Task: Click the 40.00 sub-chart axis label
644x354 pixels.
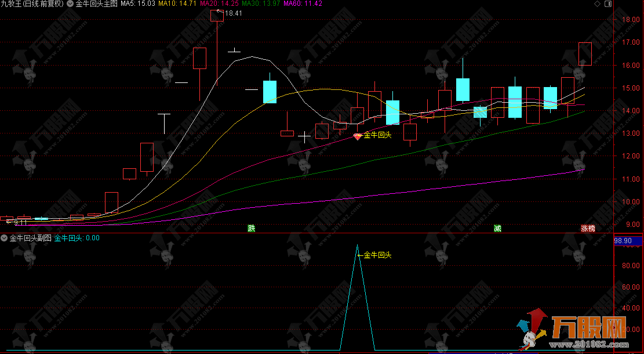Action: (631, 308)
